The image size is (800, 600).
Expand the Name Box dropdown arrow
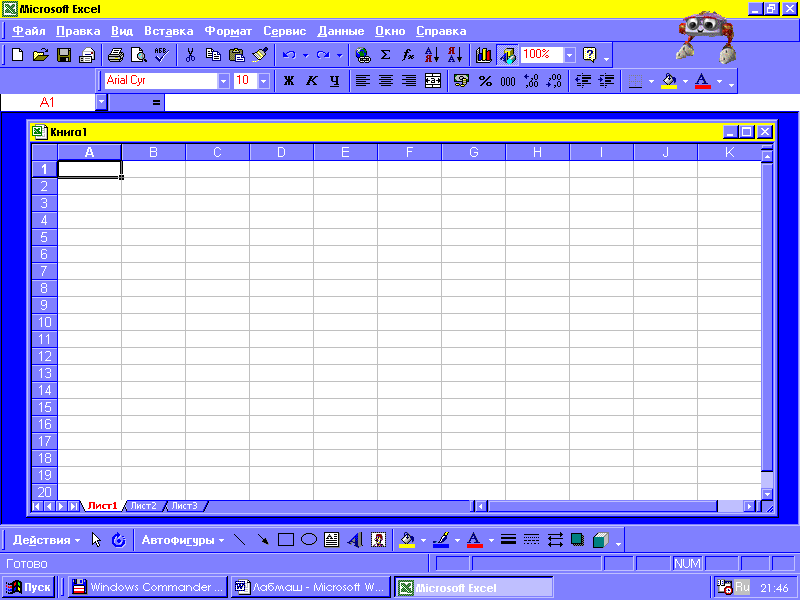click(101, 103)
